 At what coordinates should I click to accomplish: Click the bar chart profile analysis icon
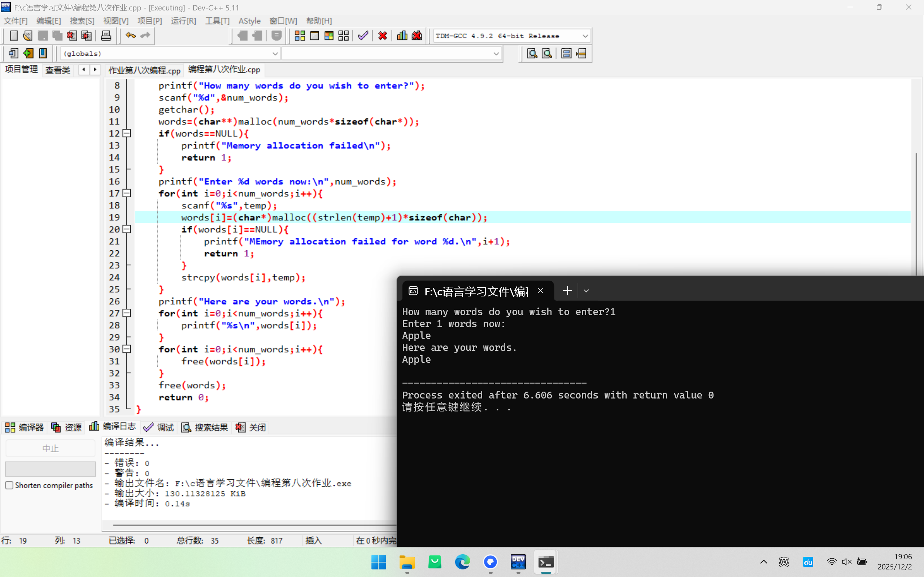coord(402,36)
